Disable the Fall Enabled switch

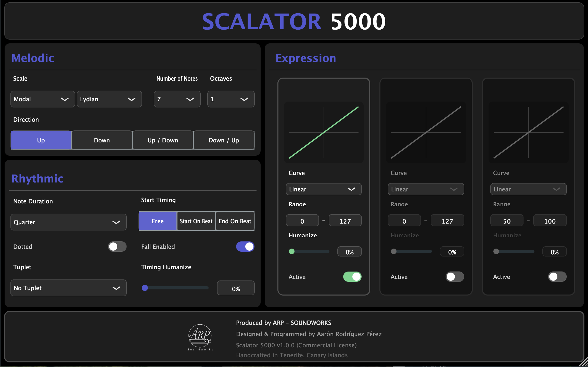point(245,247)
